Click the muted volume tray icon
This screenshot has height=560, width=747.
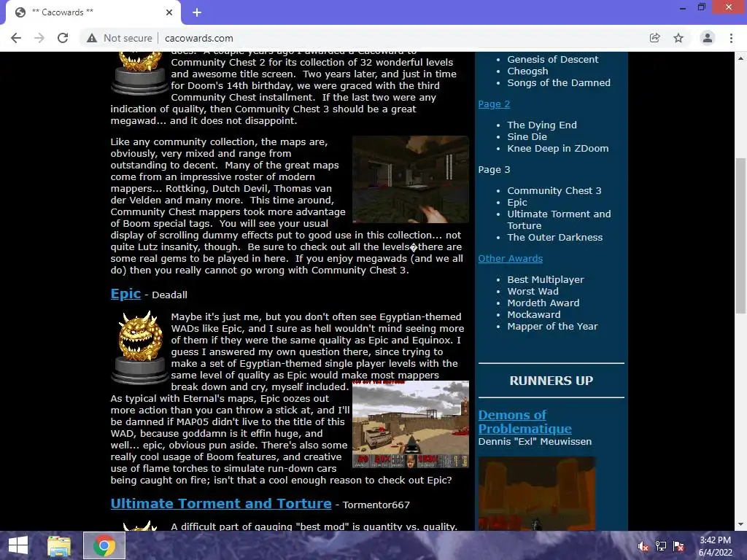pyautogui.click(x=643, y=546)
